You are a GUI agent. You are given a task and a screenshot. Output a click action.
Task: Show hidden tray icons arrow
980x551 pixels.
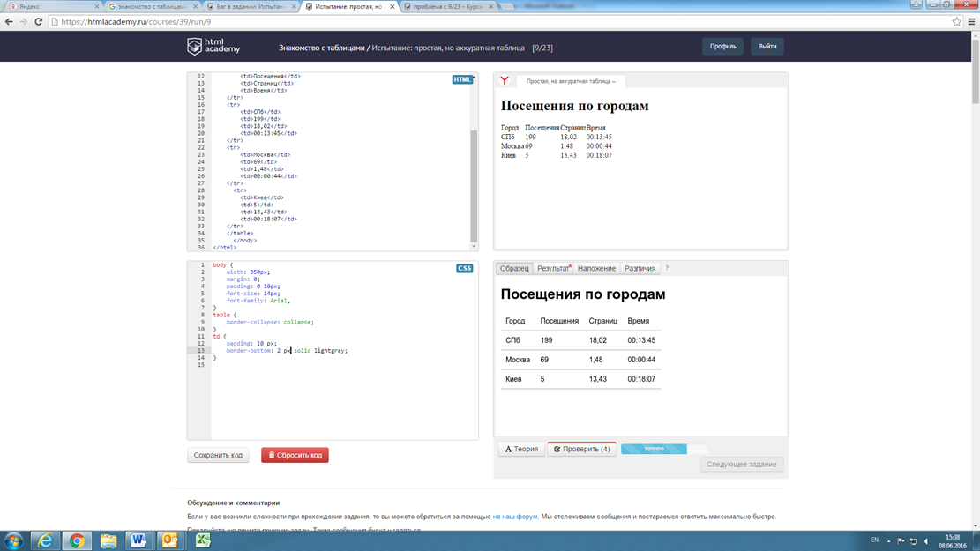pyautogui.click(x=888, y=541)
